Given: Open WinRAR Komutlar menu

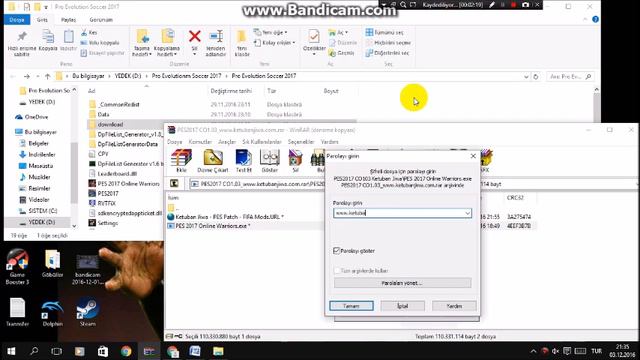Looking at the screenshot, I should [x=200, y=142].
